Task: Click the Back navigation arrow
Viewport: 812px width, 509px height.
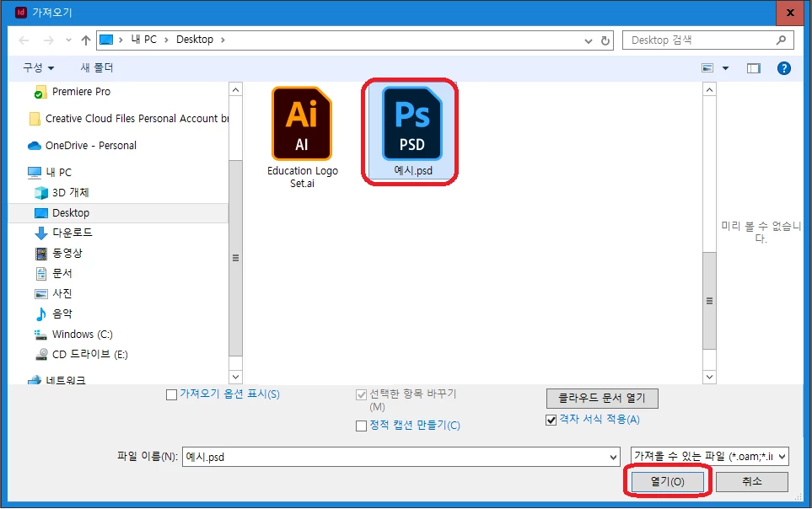Action: click(x=24, y=40)
